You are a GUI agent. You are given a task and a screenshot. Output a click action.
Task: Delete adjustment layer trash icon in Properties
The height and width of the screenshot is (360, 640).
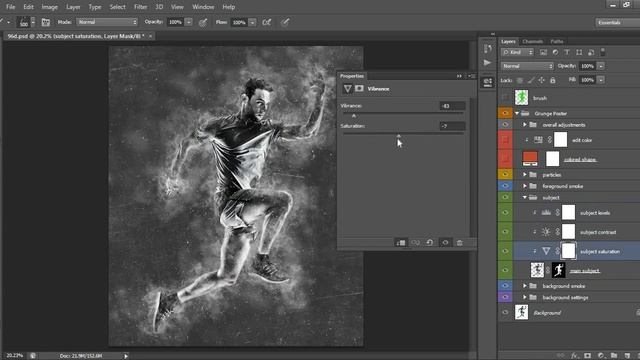[x=460, y=243]
